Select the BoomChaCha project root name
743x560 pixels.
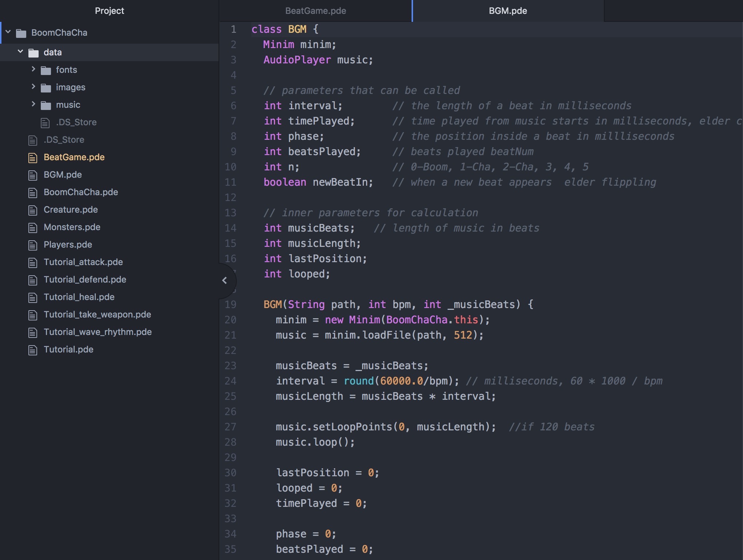click(59, 32)
